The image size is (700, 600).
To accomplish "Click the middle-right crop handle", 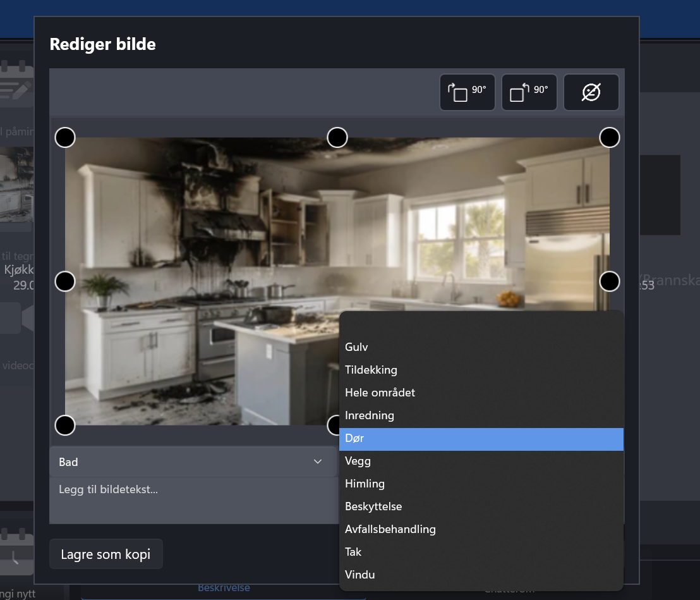I will pyautogui.click(x=610, y=281).
